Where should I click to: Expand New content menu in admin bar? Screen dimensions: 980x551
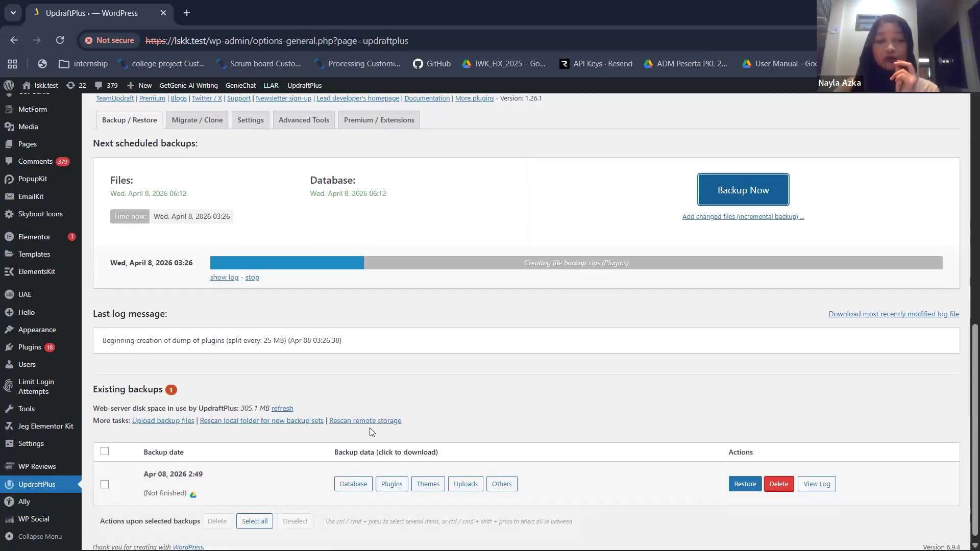click(139, 85)
